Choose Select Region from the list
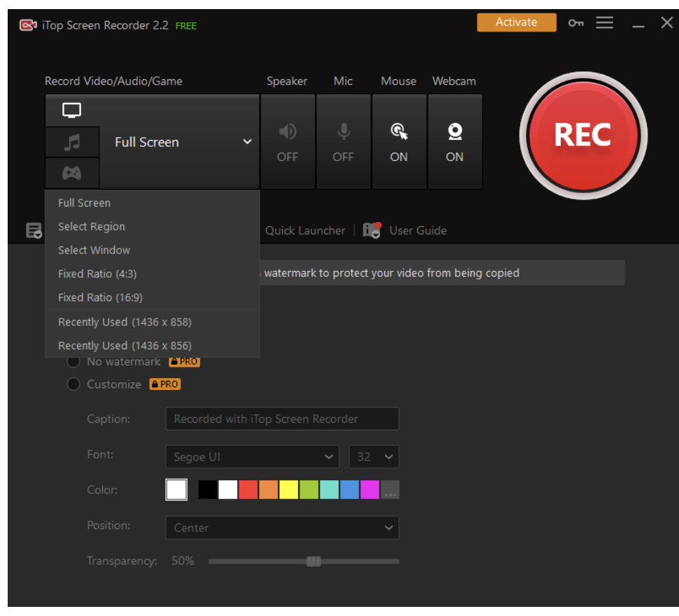This screenshot has width=679, height=616. (153, 226)
